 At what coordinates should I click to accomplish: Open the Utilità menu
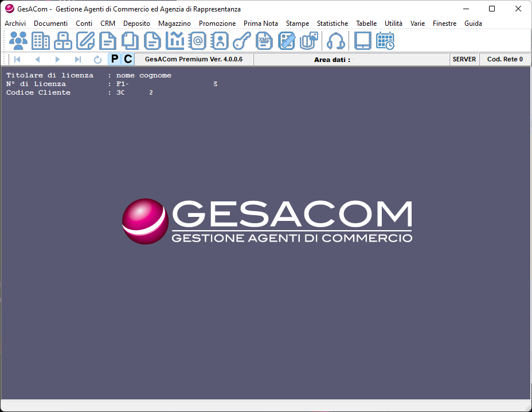pyautogui.click(x=394, y=24)
